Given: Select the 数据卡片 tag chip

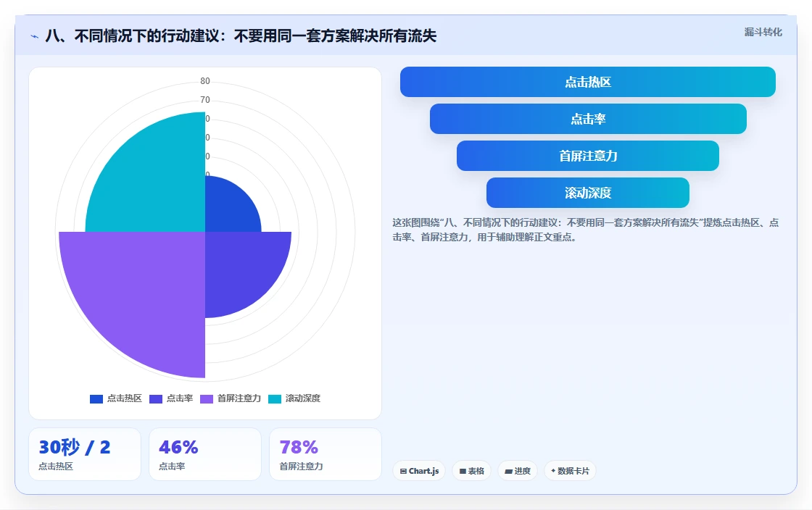Looking at the screenshot, I should coord(570,471).
